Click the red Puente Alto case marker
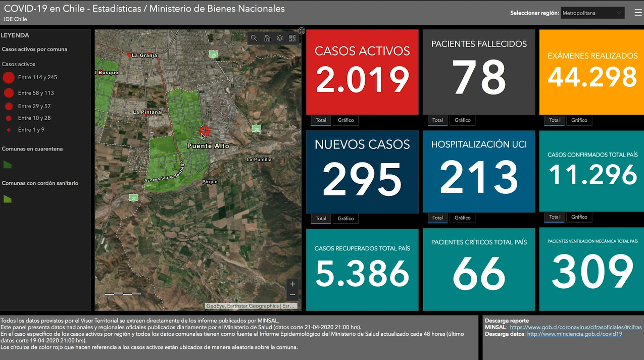The width and height of the screenshot is (644, 360). [205, 132]
